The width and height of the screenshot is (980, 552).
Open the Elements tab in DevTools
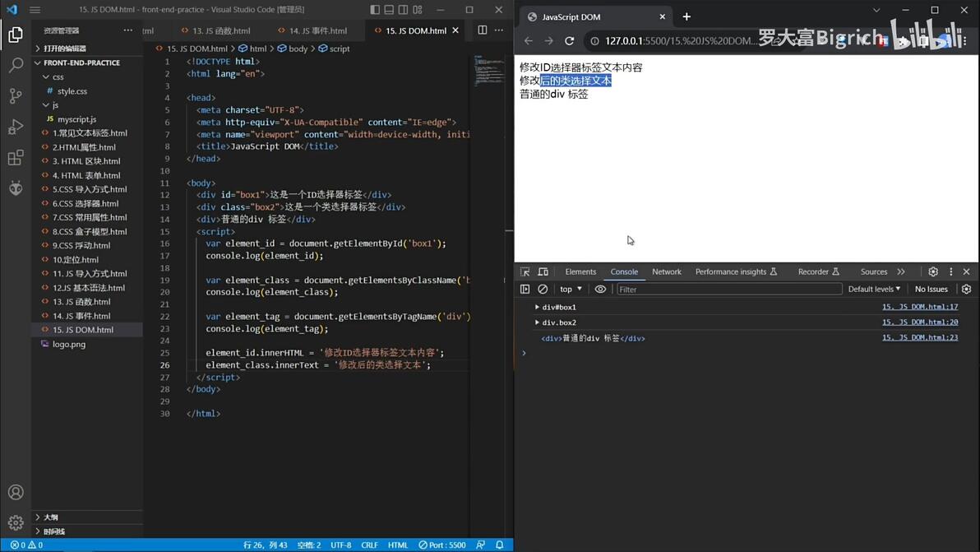tap(580, 272)
